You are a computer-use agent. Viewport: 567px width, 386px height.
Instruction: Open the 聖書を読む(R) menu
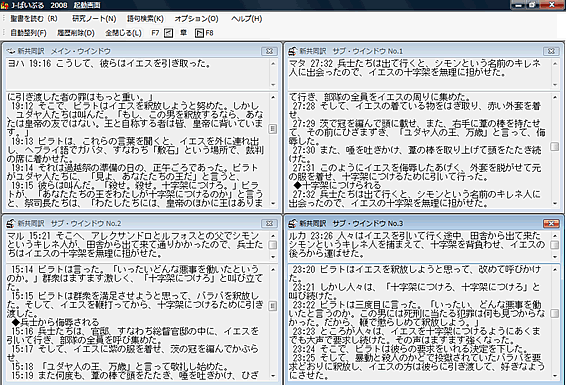(x=34, y=18)
